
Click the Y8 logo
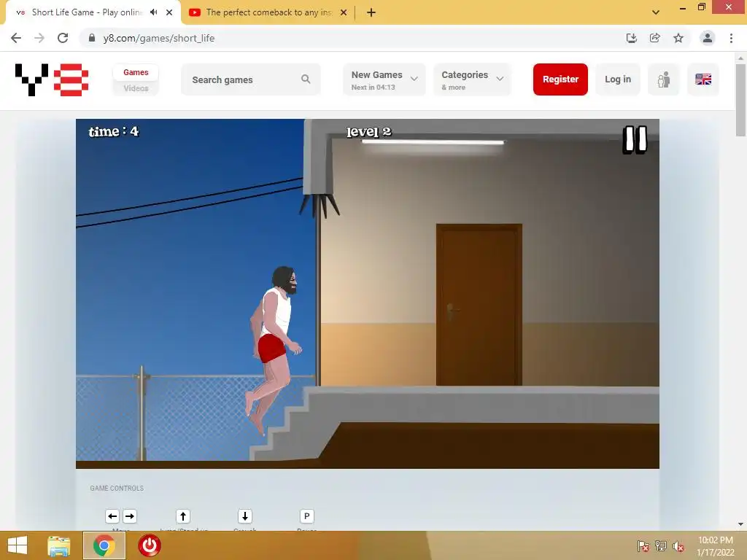52,79
